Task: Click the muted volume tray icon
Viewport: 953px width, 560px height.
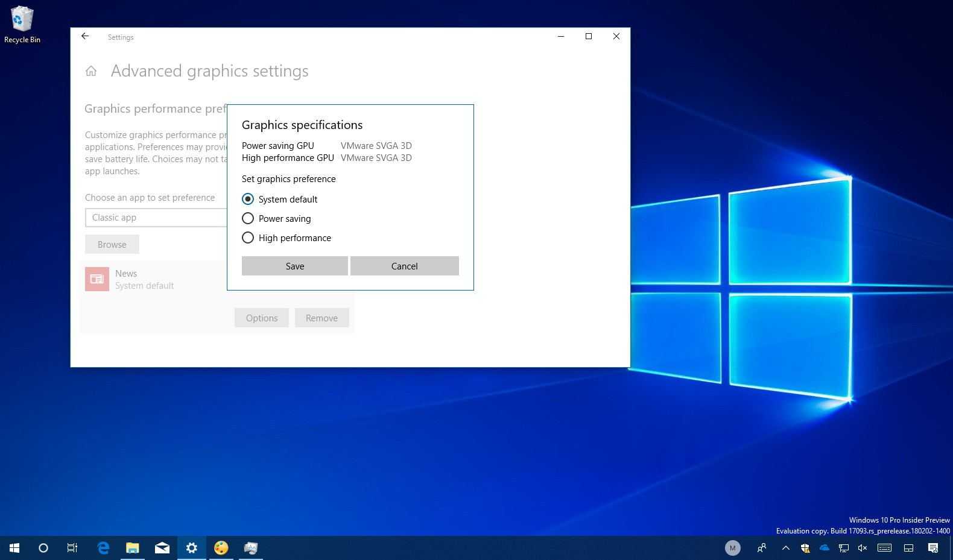Action: tap(863, 548)
